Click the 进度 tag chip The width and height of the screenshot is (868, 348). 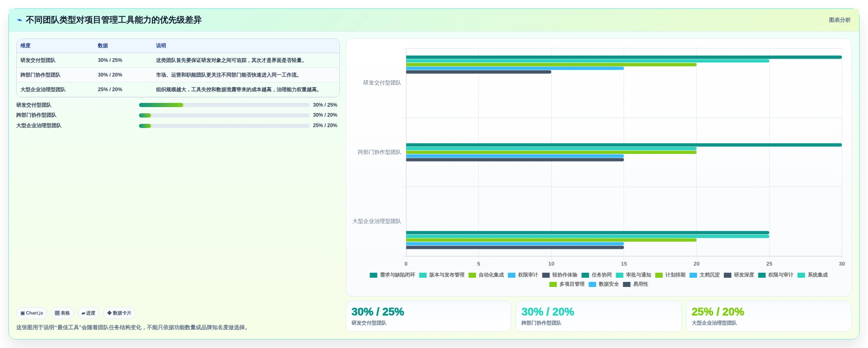[88, 313]
